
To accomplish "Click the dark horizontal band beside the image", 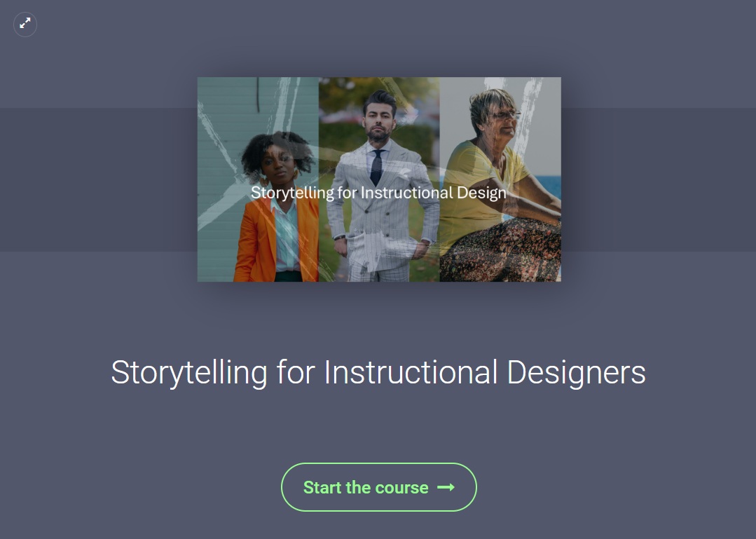I will pos(98,179).
